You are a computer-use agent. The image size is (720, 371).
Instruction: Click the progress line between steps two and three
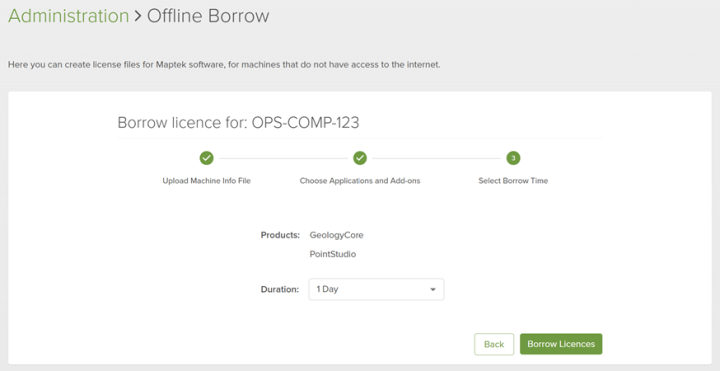pos(437,158)
